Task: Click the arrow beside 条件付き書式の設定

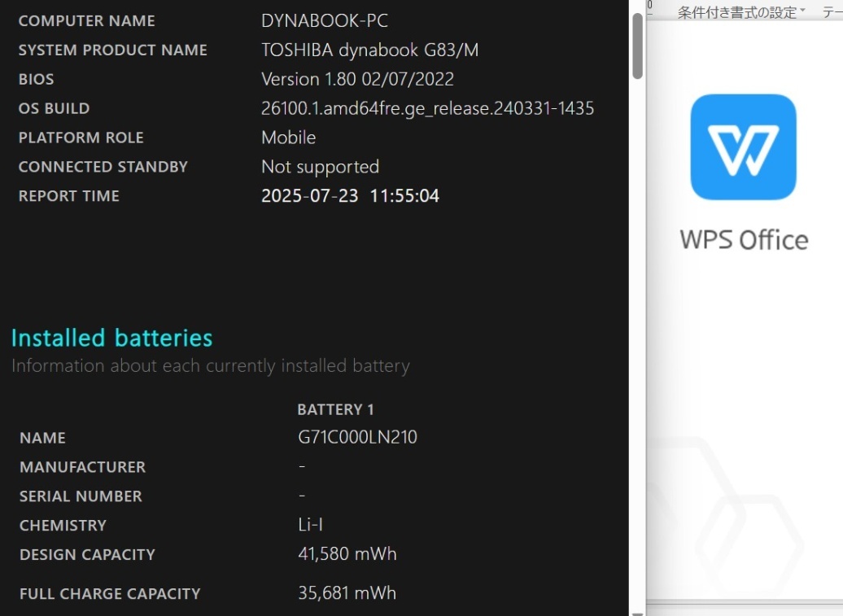Action: point(802,11)
